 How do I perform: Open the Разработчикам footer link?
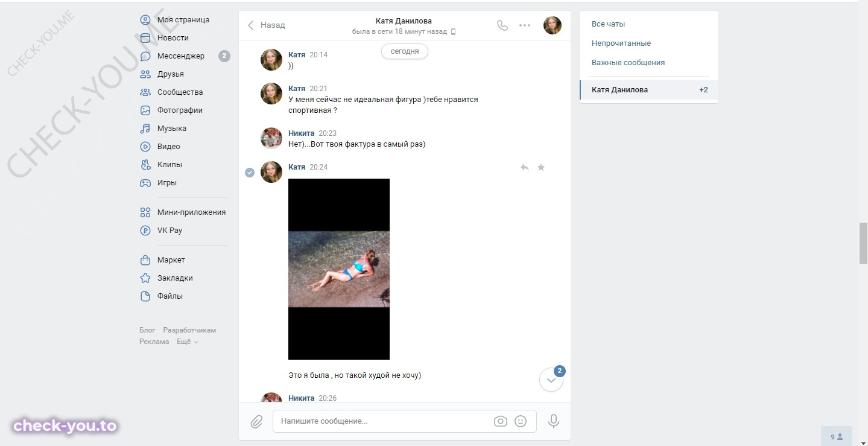click(189, 330)
